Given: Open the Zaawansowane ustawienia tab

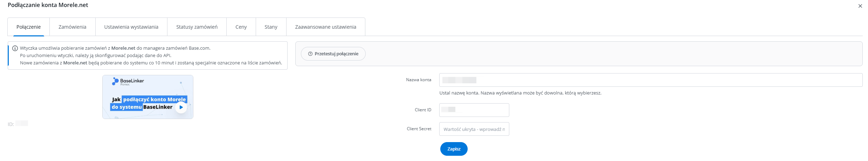Looking at the screenshot, I should tap(325, 27).
